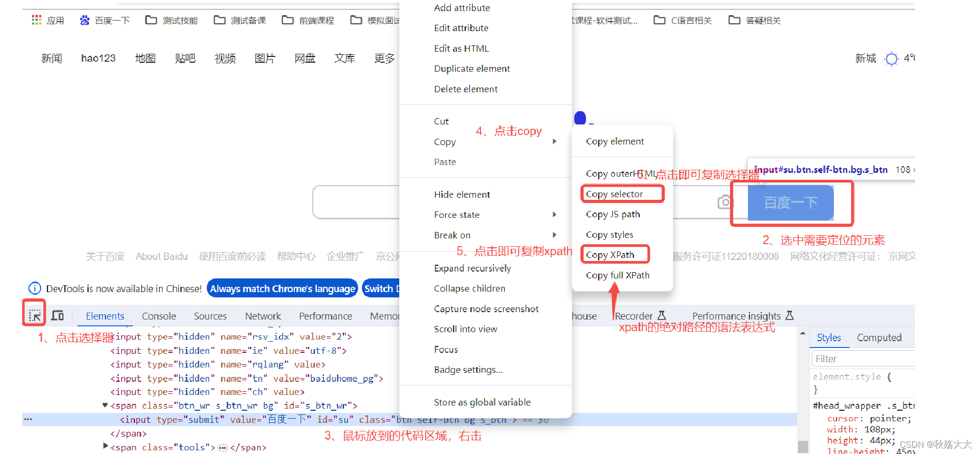Click the Elements panel scroll up arrow

click(803, 333)
